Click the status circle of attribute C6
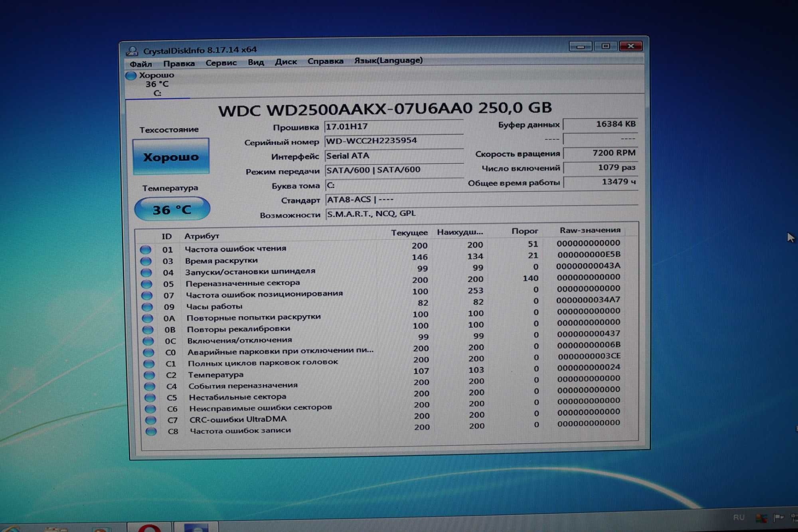 point(150,409)
